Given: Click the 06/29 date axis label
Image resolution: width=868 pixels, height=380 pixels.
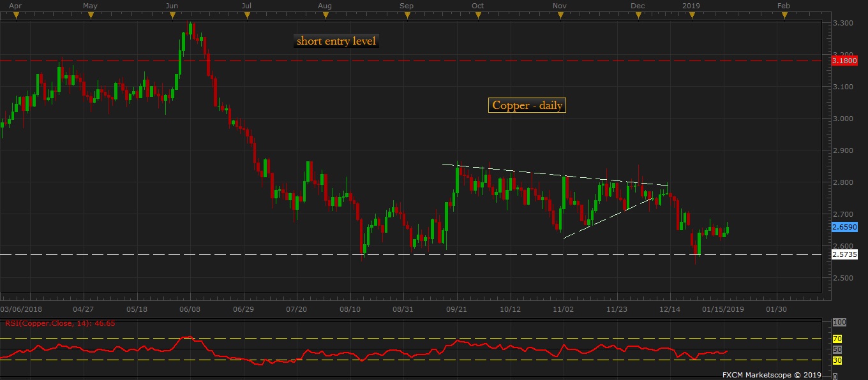Looking at the screenshot, I should pyautogui.click(x=244, y=309).
